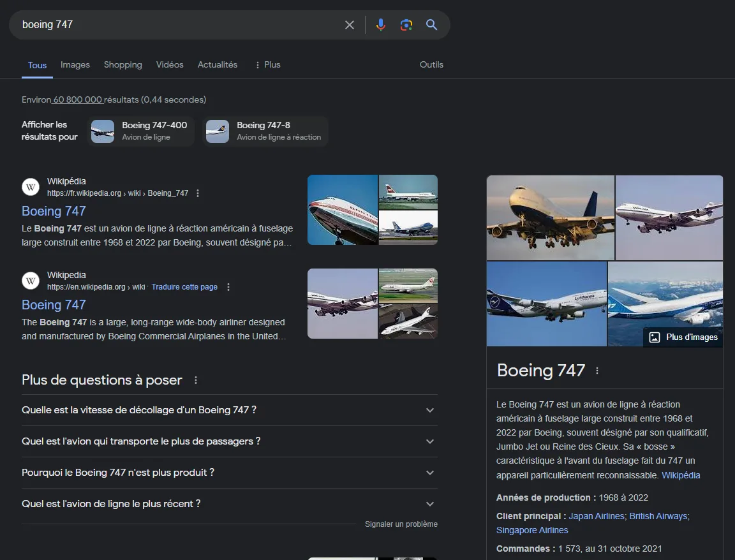The image size is (735, 560).
Task: Open Plus d'images button in knowledge panel
Action: 683,337
